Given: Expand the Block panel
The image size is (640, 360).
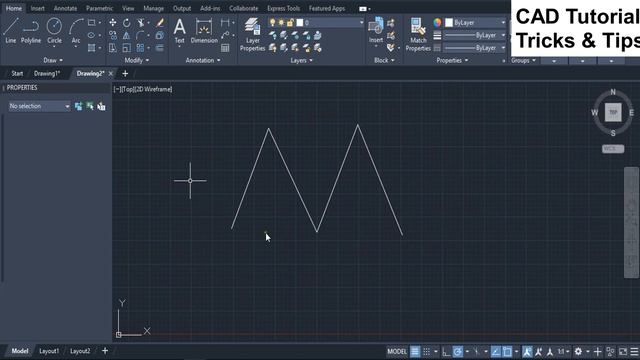Looking at the screenshot, I should (x=384, y=60).
